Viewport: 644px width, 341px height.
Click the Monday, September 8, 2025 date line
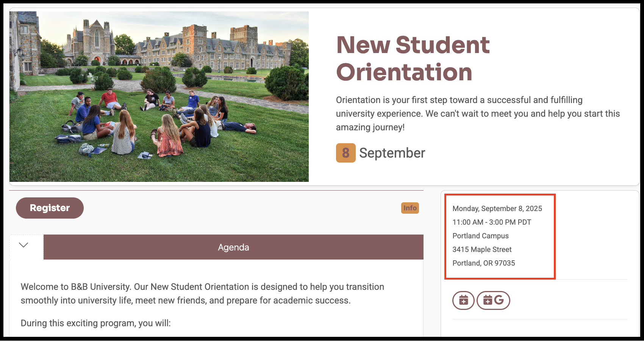pos(497,208)
